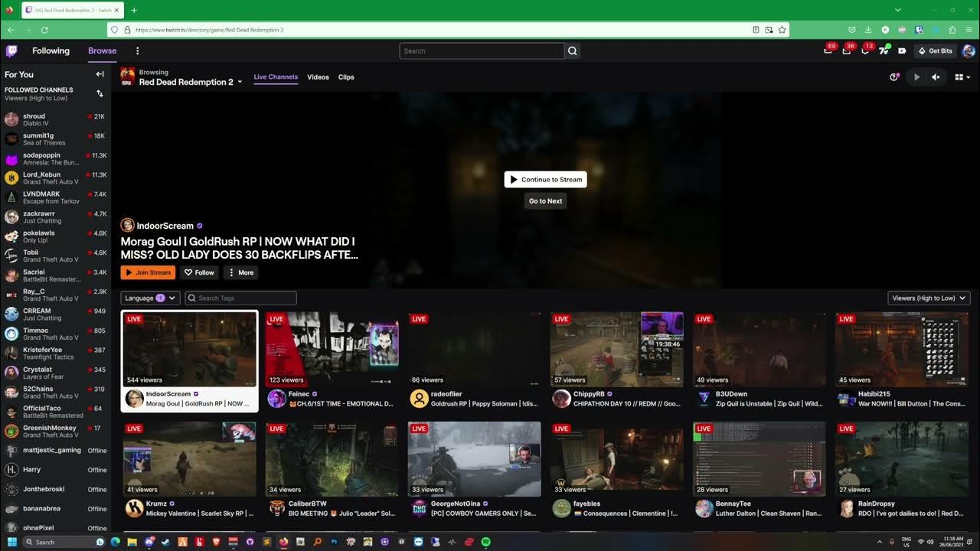Open the Spotify taskbar icon
Viewport: 980px width, 551px height.
point(486,542)
